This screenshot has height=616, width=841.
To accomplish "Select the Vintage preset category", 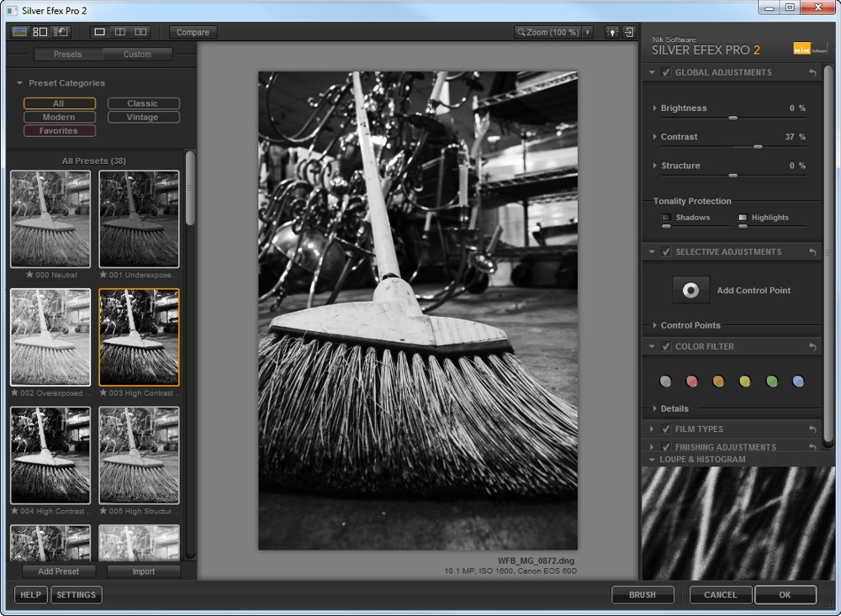I will 143,117.
